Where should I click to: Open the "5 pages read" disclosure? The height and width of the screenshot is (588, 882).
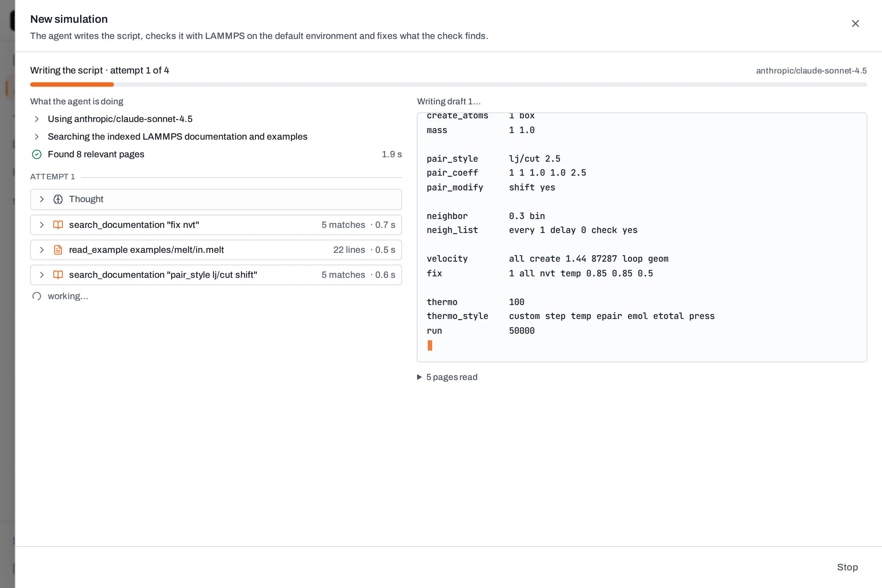pyautogui.click(x=447, y=377)
